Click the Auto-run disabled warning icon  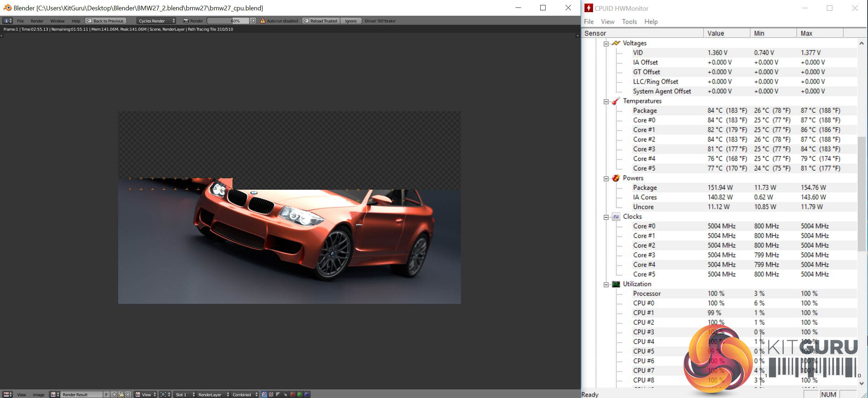pyautogui.click(x=263, y=21)
